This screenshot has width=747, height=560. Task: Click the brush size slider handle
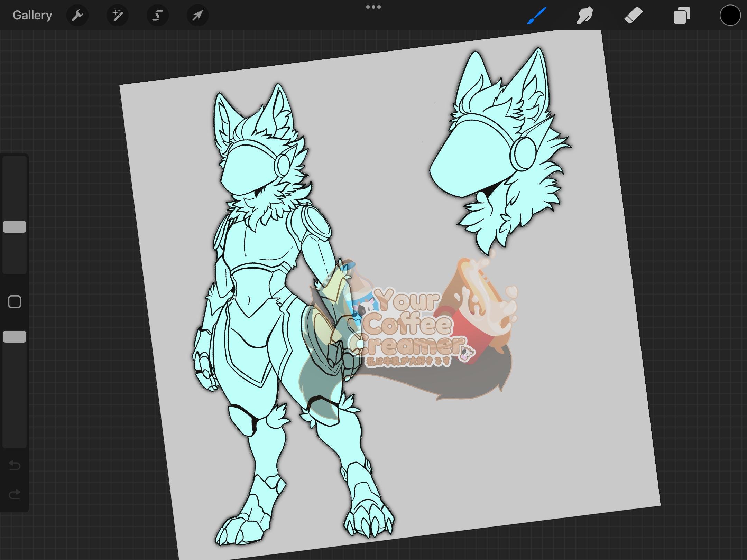(15, 227)
